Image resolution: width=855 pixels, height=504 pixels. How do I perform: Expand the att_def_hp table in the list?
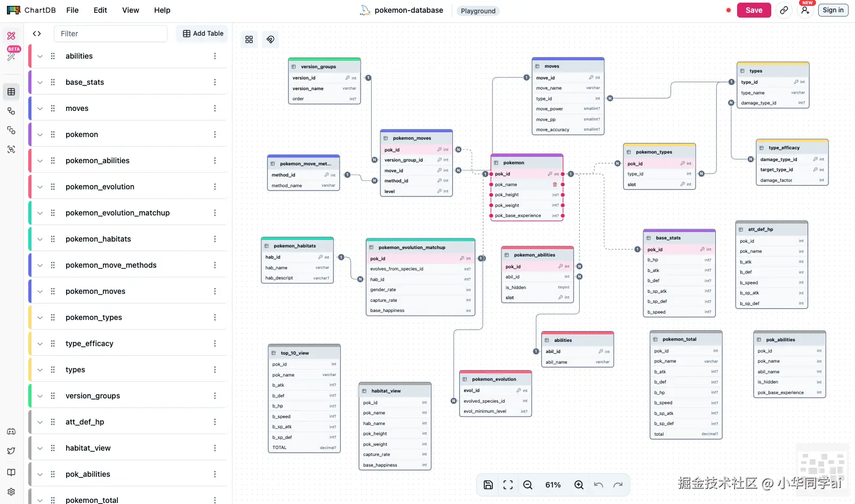[x=40, y=422]
